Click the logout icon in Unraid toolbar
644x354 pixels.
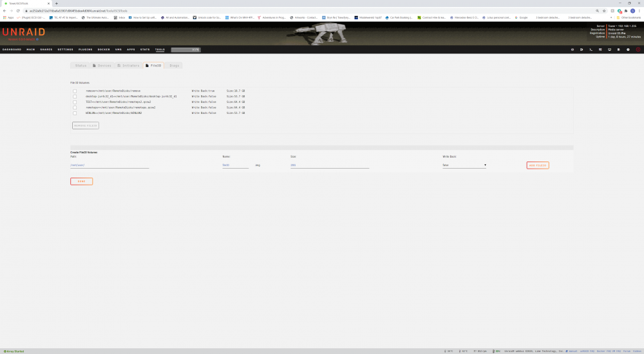pyautogui.click(x=582, y=50)
